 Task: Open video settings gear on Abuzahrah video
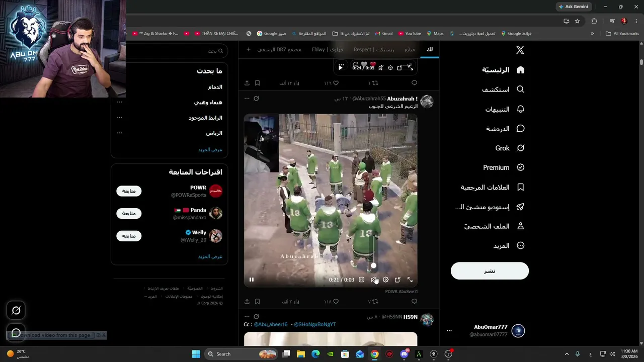(385, 280)
